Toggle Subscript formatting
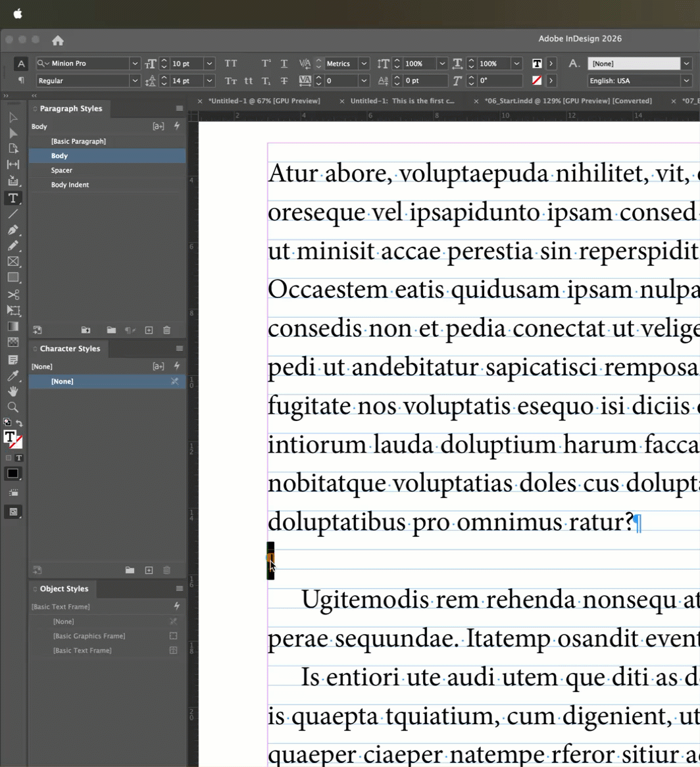The width and height of the screenshot is (700, 767). [266, 81]
